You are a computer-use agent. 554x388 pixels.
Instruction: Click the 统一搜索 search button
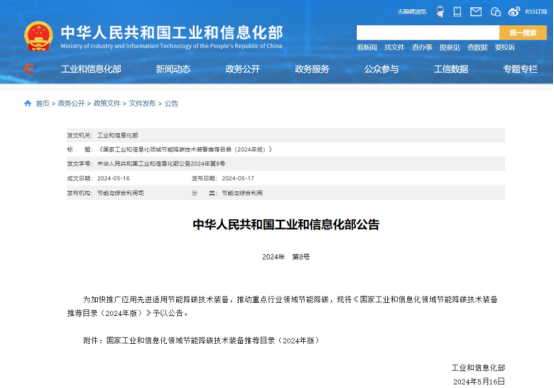(x=523, y=33)
